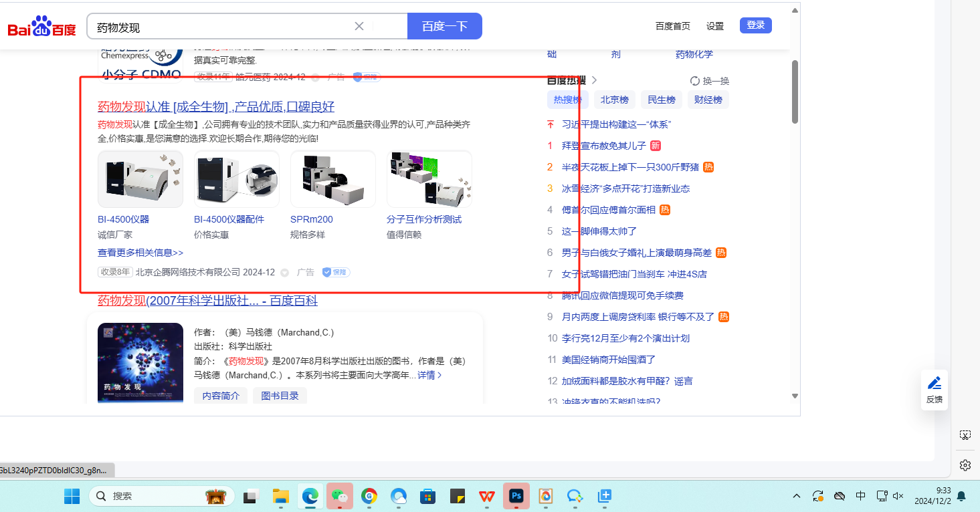The height and width of the screenshot is (512, 980).
Task: Open 百度首页 in the top navigation
Action: click(673, 26)
